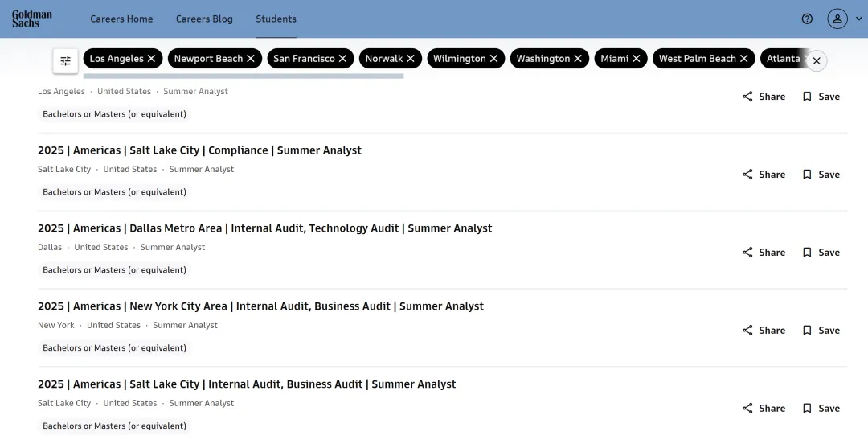Save the Salt Lake City Internal Audit job
Image resolution: width=868 pixels, height=444 pixels.
821,409
